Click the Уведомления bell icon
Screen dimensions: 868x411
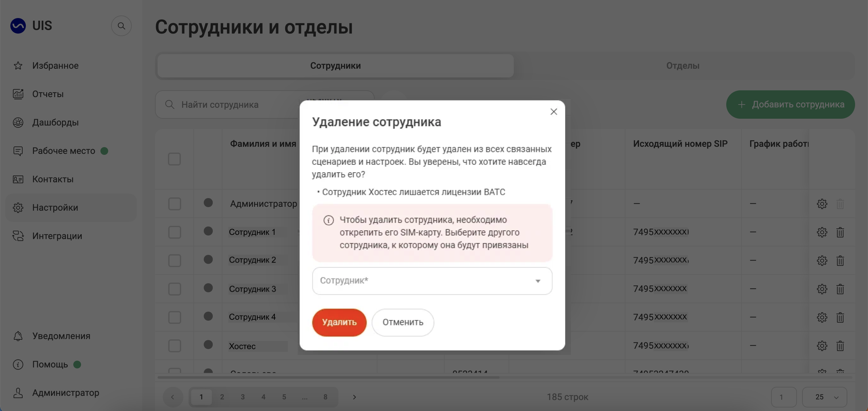click(18, 336)
